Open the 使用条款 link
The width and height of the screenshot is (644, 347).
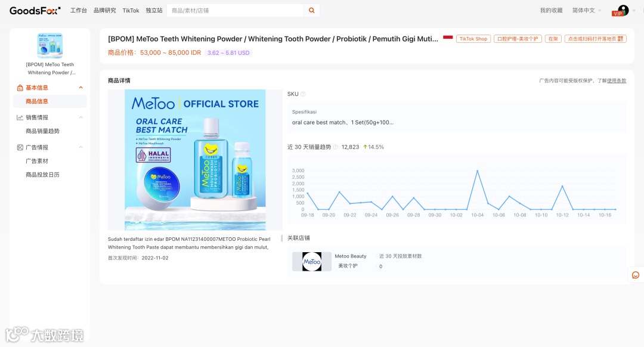click(617, 80)
